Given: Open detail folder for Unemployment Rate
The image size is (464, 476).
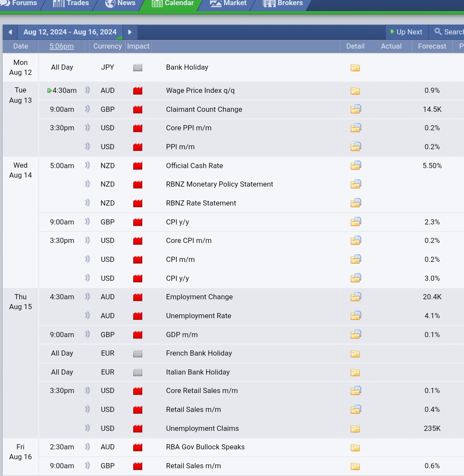Looking at the screenshot, I should [x=356, y=316].
